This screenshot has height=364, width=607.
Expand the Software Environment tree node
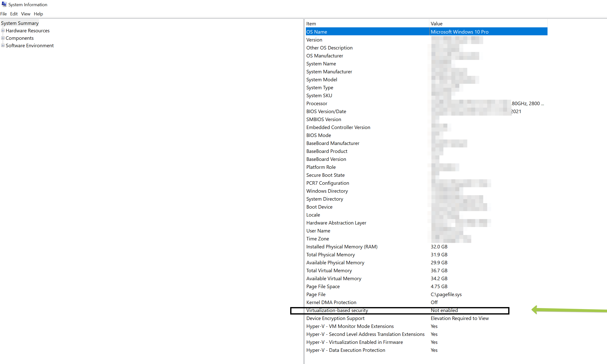pyautogui.click(x=3, y=45)
